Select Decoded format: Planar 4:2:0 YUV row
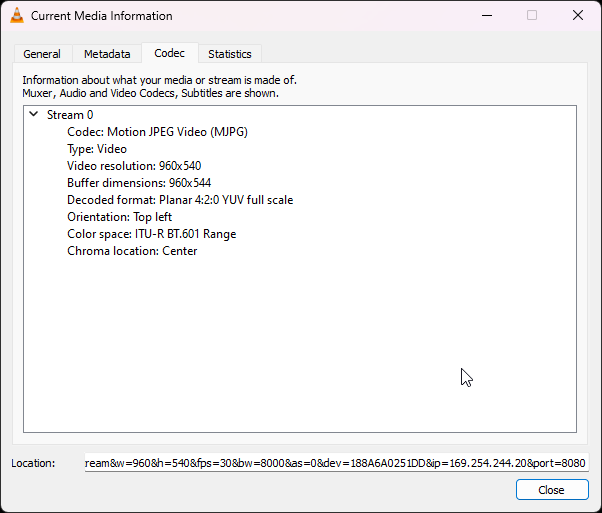The image size is (602, 513). coord(180,200)
